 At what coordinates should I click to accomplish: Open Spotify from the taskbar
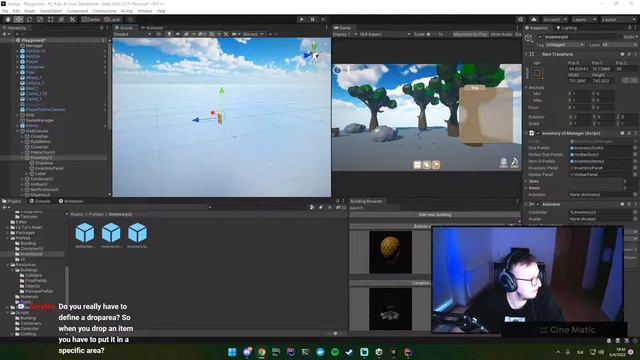coord(335,352)
